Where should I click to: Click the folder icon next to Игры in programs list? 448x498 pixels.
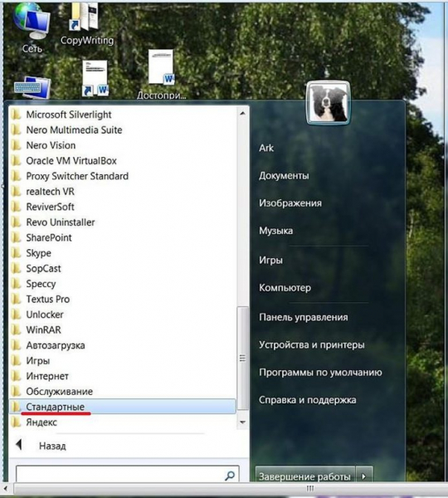(16, 360)
